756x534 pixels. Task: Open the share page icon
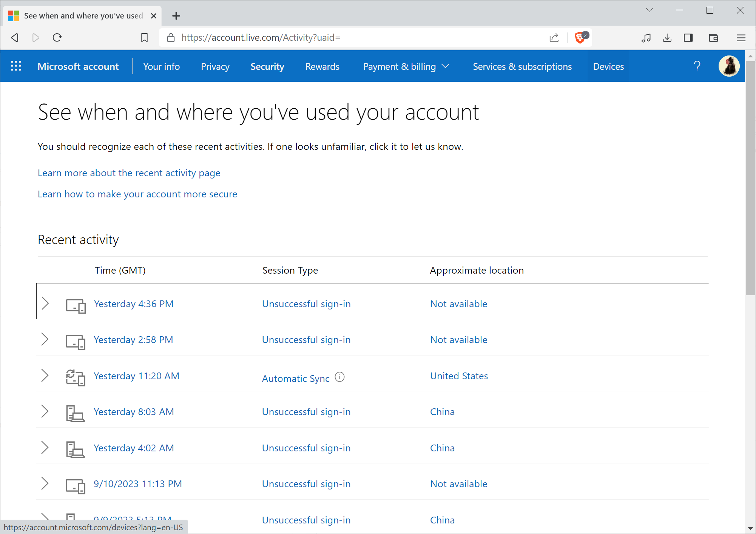(554, 37)
